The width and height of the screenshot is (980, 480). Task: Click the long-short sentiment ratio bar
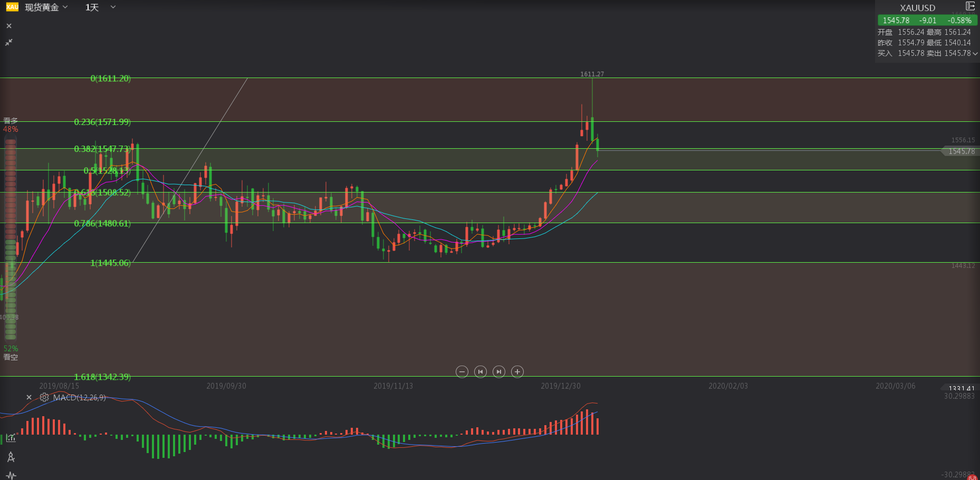(11, 238)
